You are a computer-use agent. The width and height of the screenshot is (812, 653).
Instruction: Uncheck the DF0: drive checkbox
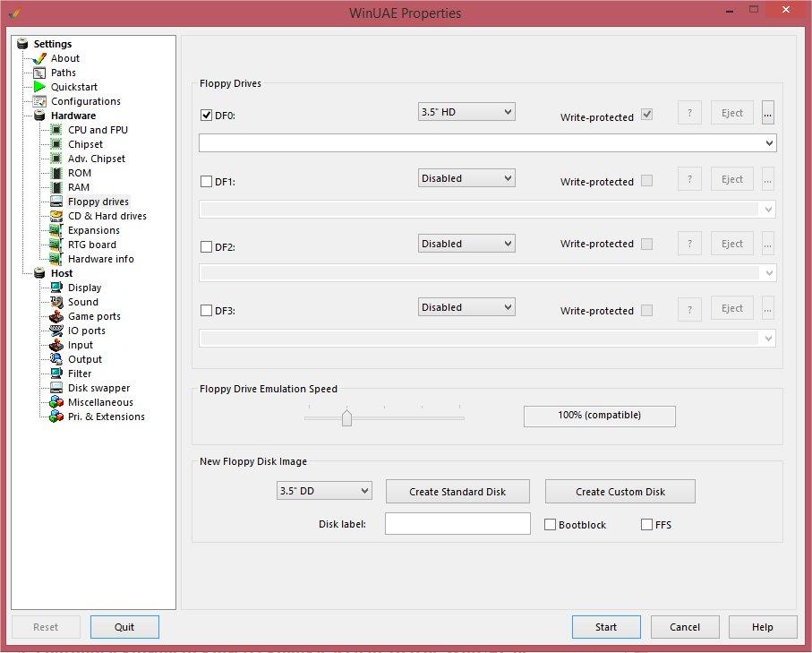pyautogui.click(x=206, y=115)
